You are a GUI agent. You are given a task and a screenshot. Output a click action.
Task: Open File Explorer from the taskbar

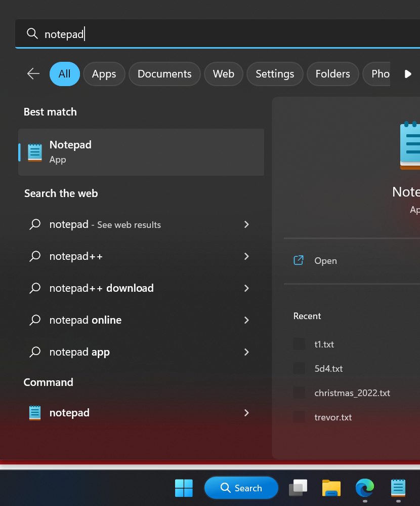pyautogui.click(x=331, y=488)
